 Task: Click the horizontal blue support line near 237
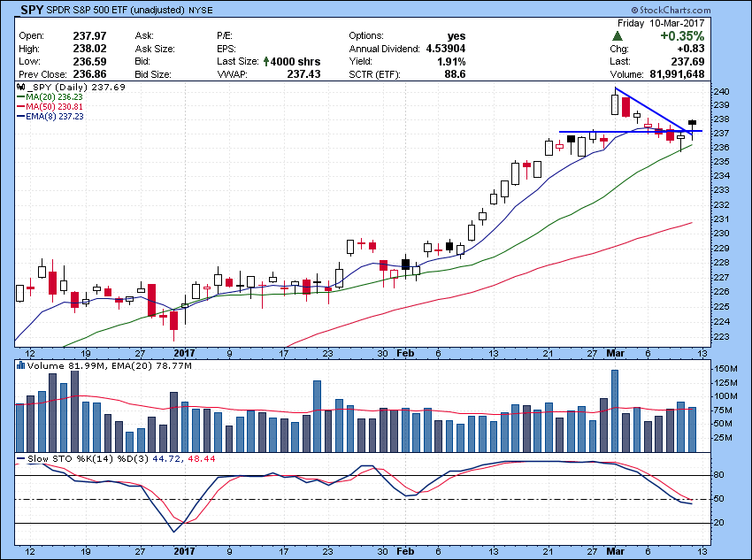pyautogui.click(x=631, y=131)
